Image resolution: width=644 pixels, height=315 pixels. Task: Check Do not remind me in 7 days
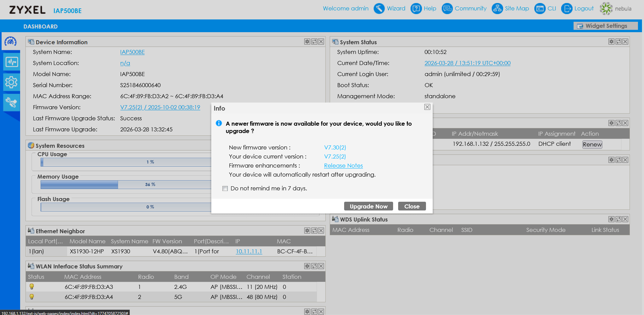point(225,189)
